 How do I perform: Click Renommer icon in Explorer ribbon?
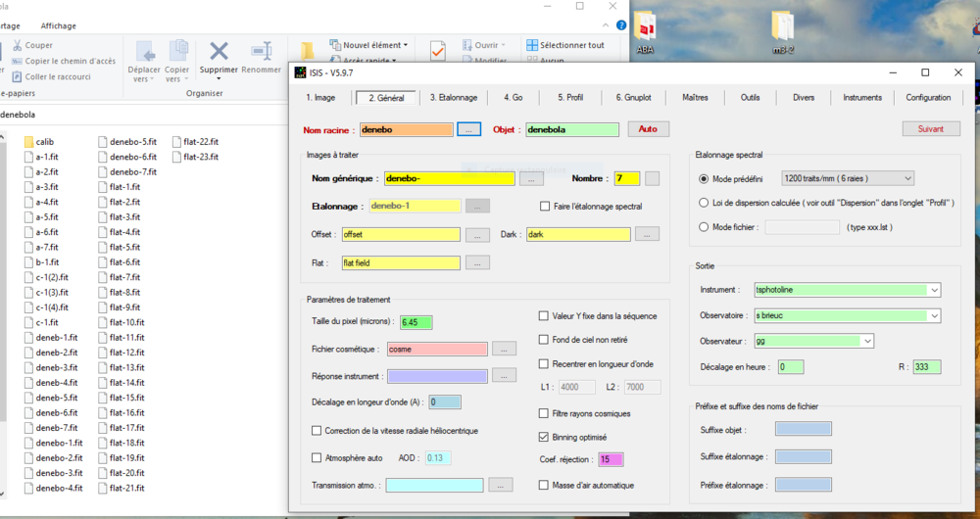pos(262,51)
